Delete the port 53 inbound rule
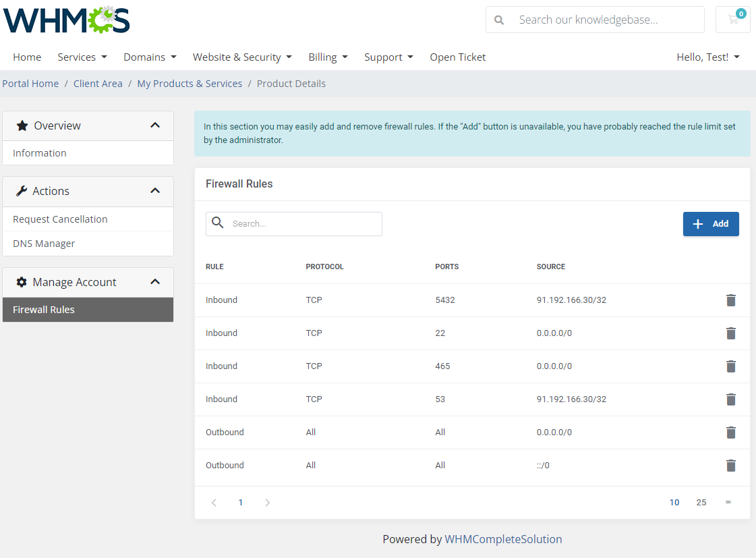756x558 pixels. point(730,399)
